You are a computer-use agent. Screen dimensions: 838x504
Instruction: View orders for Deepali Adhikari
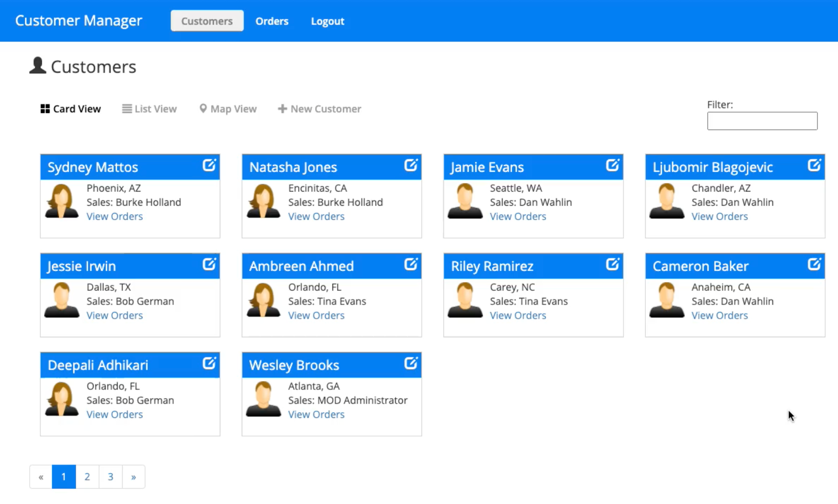[x=114, y=414]
